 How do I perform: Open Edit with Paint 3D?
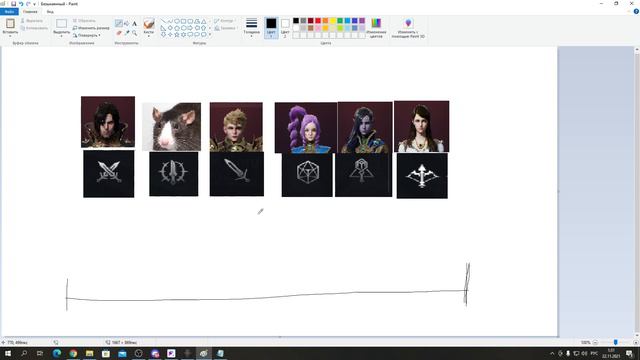point(408,27)
